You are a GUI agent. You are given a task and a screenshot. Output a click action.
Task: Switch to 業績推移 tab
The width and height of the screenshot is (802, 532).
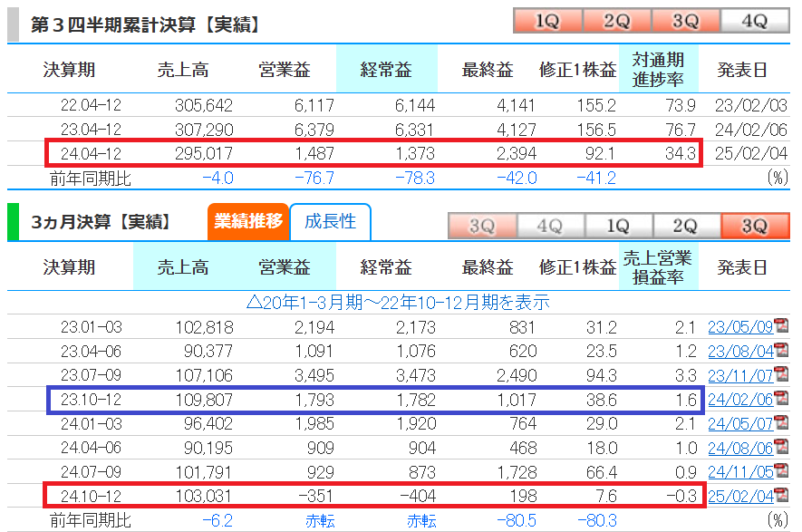(x=248, y=221)
